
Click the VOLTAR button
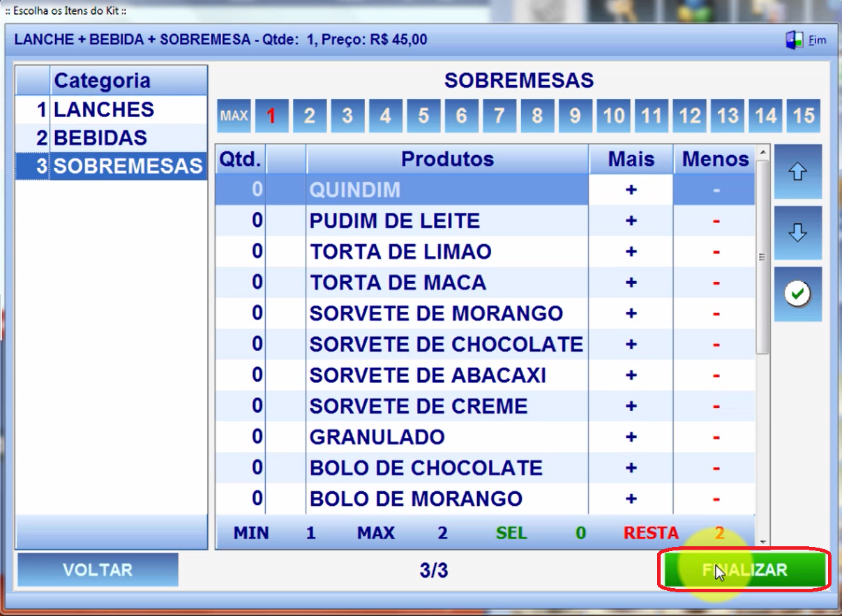point(98,570)
